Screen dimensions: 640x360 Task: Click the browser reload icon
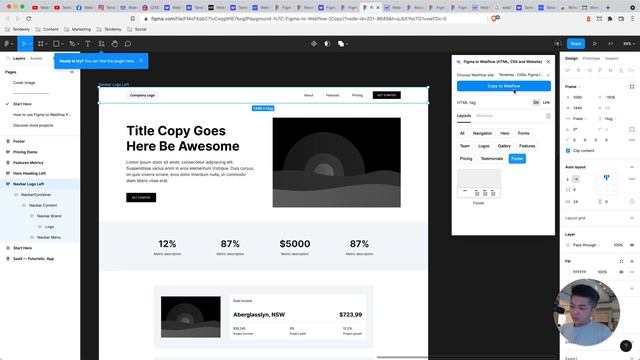click(29, 18)
